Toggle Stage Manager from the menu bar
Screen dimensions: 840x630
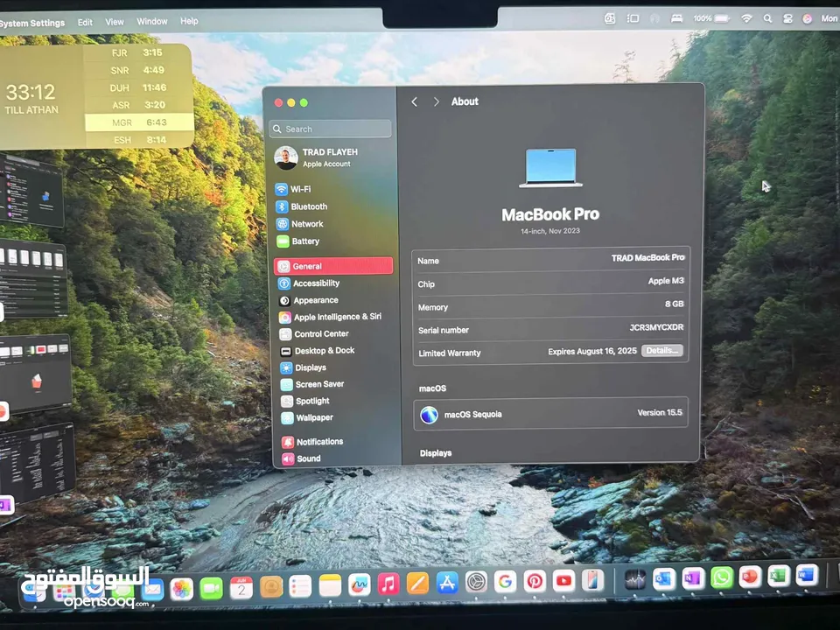point(633,18)
